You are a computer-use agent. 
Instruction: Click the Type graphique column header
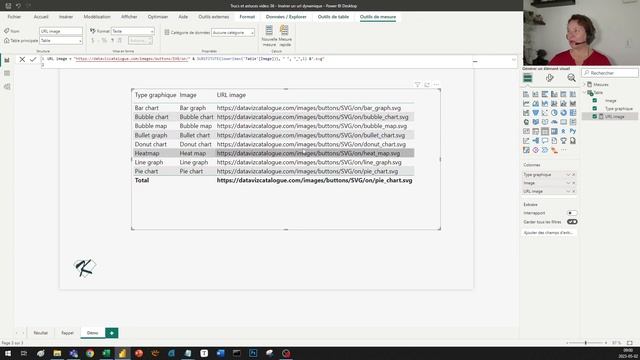click(156, 95)
